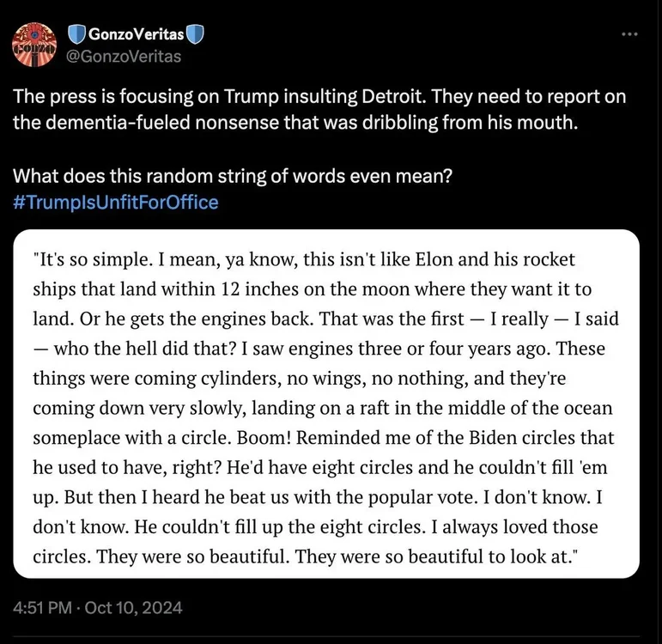
Task: Click the Oct 10, 2024 date
Action: tap(139, 608)
